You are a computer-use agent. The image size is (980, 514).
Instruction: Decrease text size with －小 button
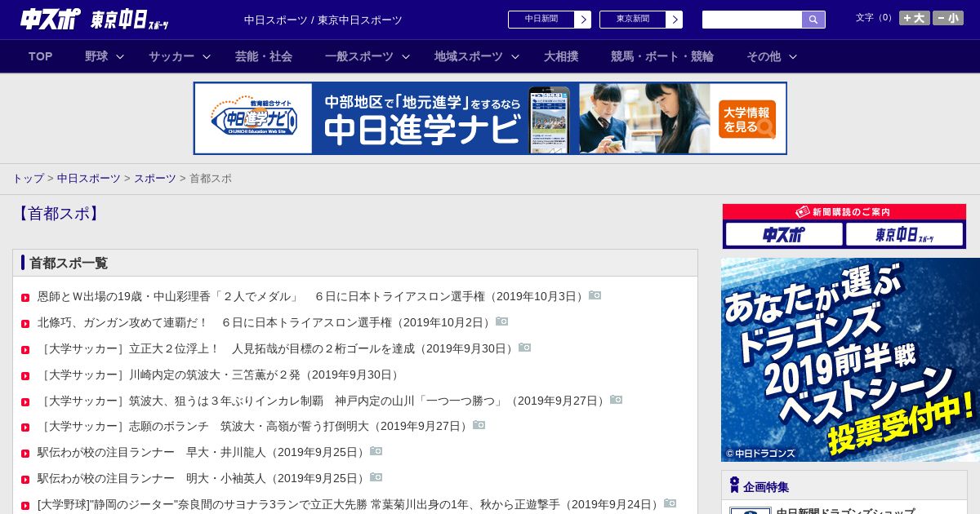pyautogui.click(x=948, y=18)
